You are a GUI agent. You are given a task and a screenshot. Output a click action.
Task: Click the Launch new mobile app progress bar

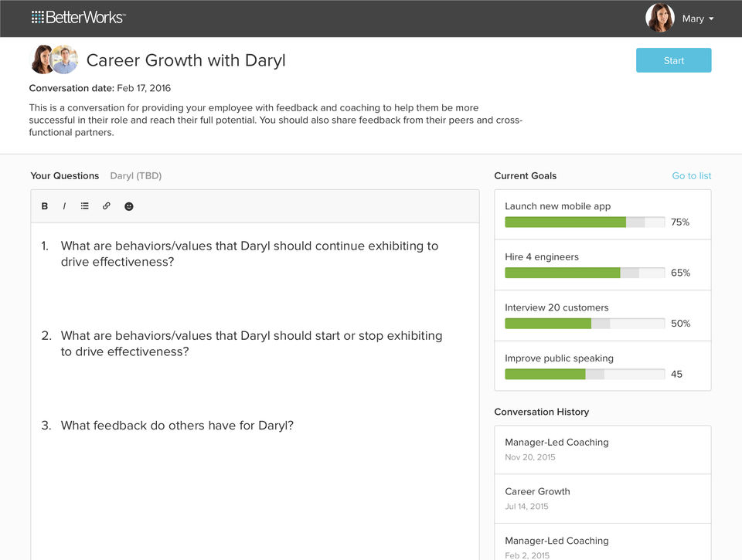click(584, 222)
